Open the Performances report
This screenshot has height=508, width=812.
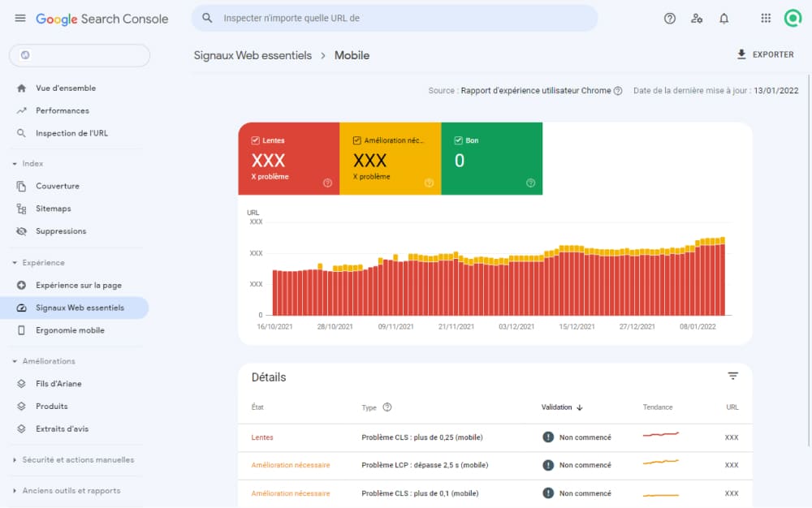click(x=63, y=110)
